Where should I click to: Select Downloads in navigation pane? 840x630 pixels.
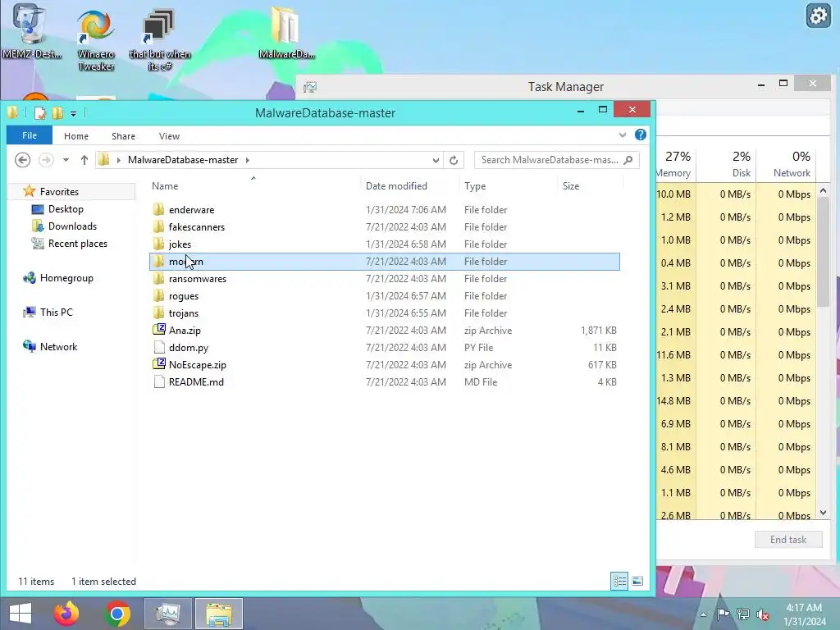[72, 226]
